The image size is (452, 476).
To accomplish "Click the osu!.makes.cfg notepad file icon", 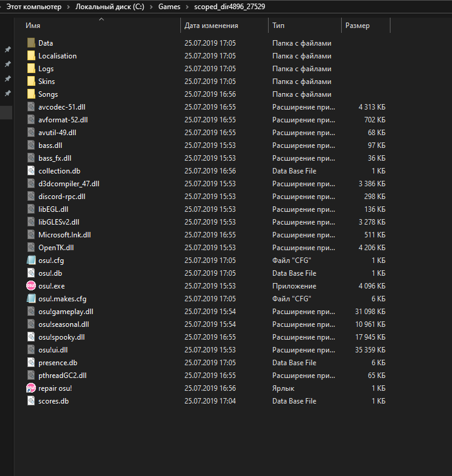I will (31, 298).
